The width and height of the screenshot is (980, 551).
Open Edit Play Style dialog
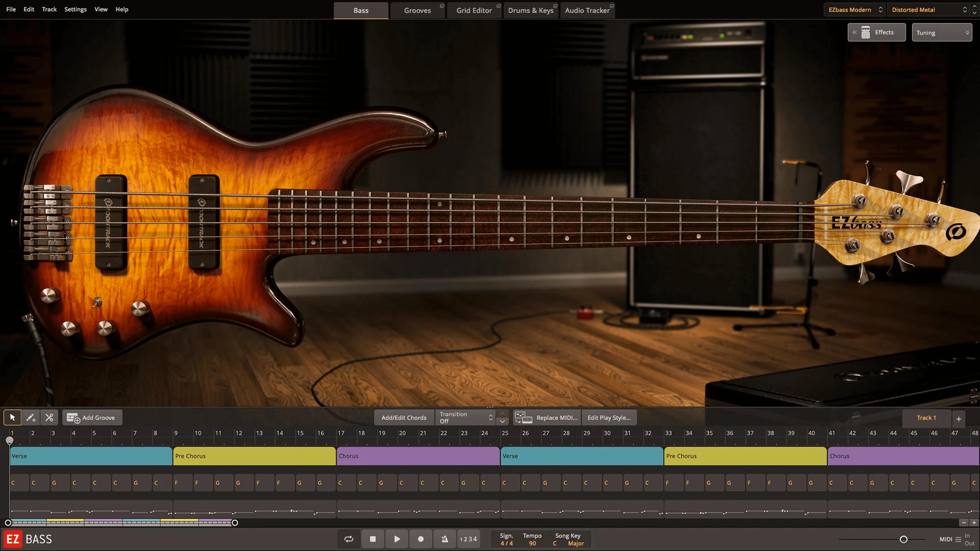point(609,417)
